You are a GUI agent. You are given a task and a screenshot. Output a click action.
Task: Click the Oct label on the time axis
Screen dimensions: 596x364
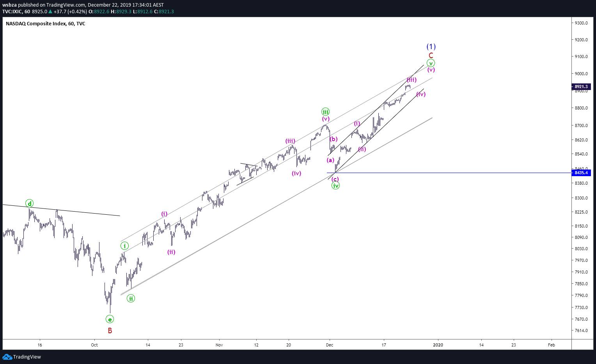[94, 345]
